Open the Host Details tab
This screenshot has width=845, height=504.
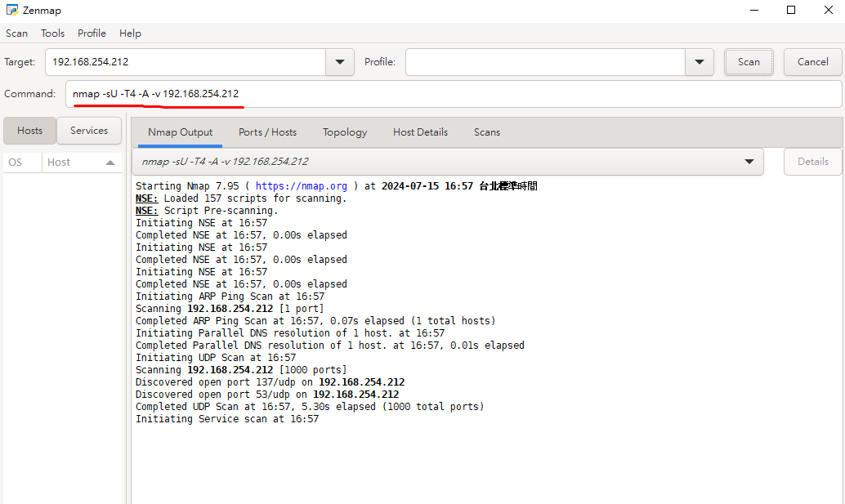pyautogui.click(x=420, y=132)
